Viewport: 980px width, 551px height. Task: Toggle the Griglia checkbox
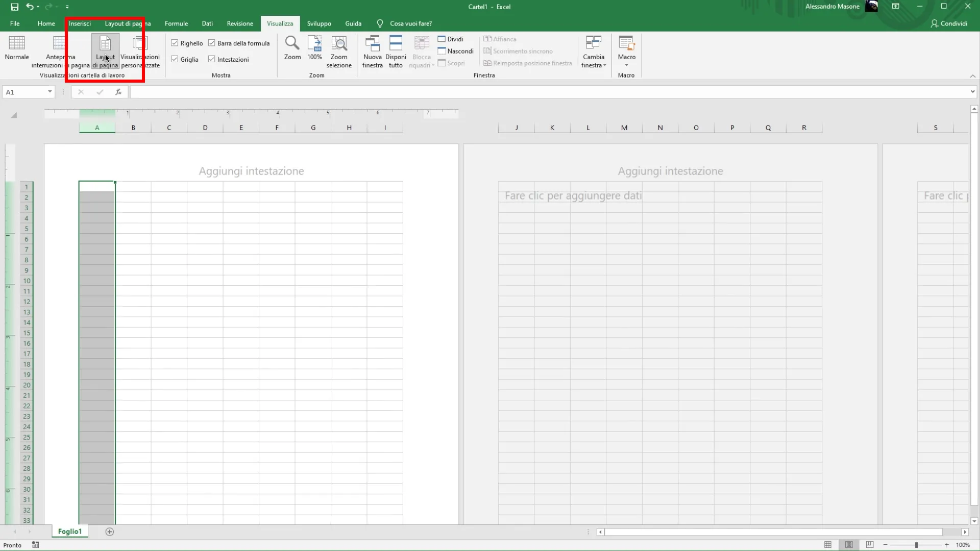click(x=175, y=59)
